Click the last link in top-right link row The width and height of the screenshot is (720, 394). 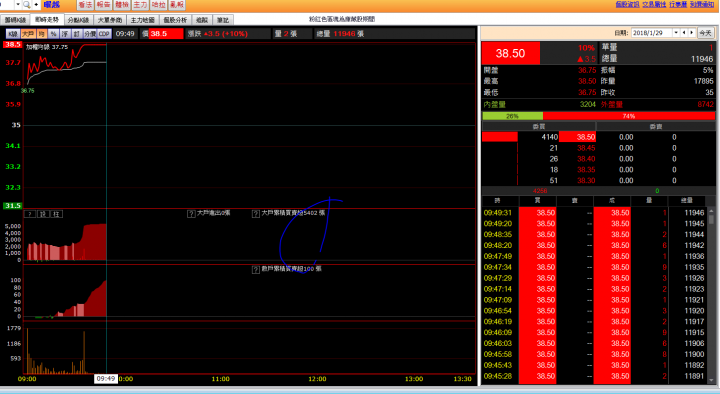click(x=702, y=4)
